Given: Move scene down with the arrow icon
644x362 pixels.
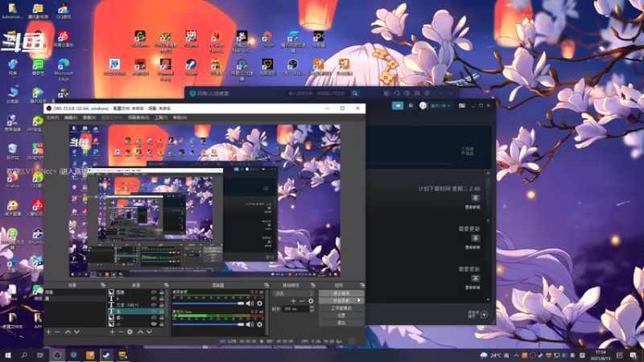Looking at the screenshot, I should click(x=76, y=331).
